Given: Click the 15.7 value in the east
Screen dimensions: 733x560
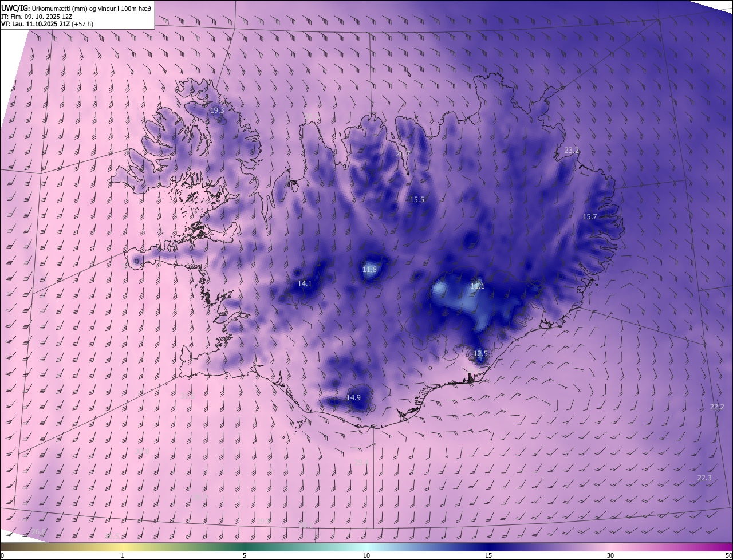Looking at the screenshot, I should [590, 217].
